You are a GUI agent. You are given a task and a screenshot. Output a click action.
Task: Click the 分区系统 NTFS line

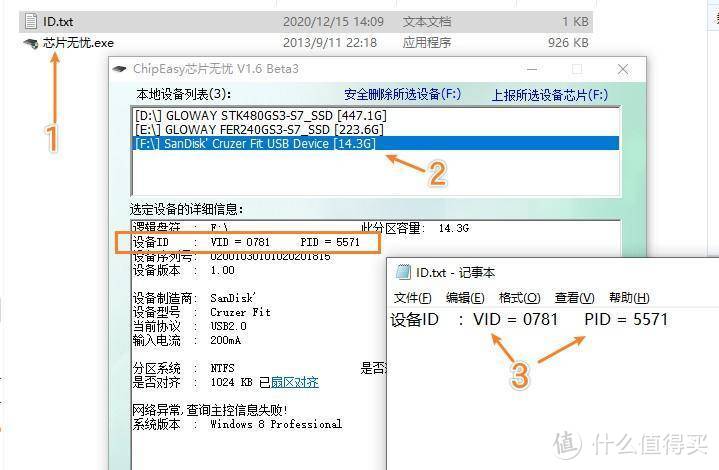[183, 368]
